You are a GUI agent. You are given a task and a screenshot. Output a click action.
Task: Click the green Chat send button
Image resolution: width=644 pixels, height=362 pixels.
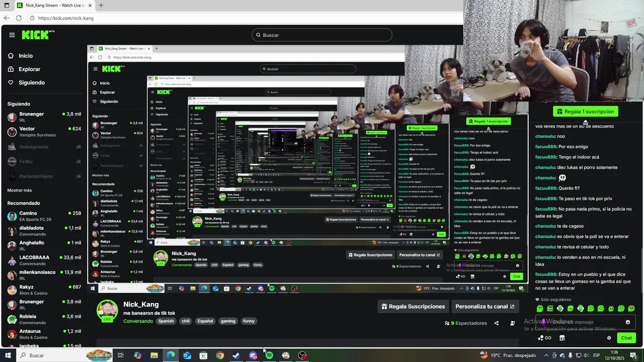(626, 338)
